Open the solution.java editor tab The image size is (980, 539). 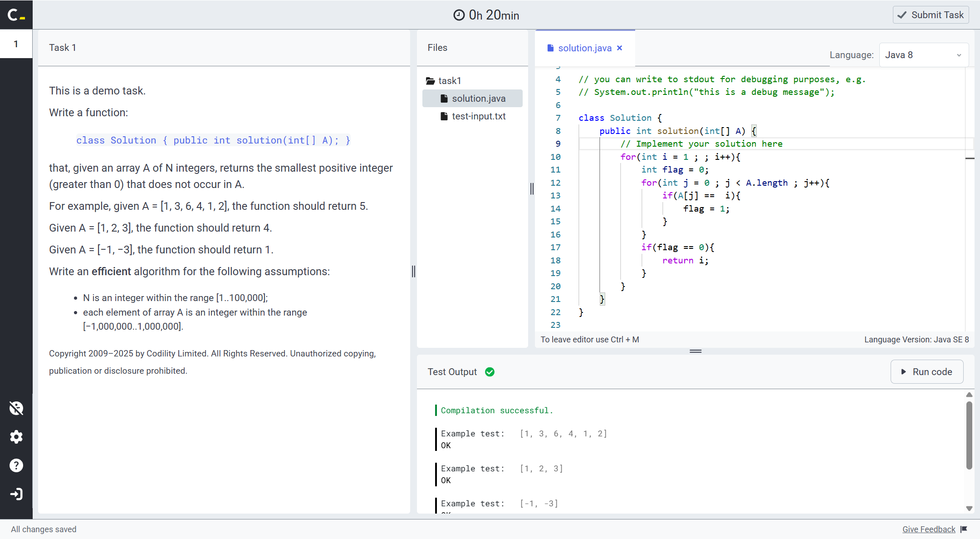point(584,48)
